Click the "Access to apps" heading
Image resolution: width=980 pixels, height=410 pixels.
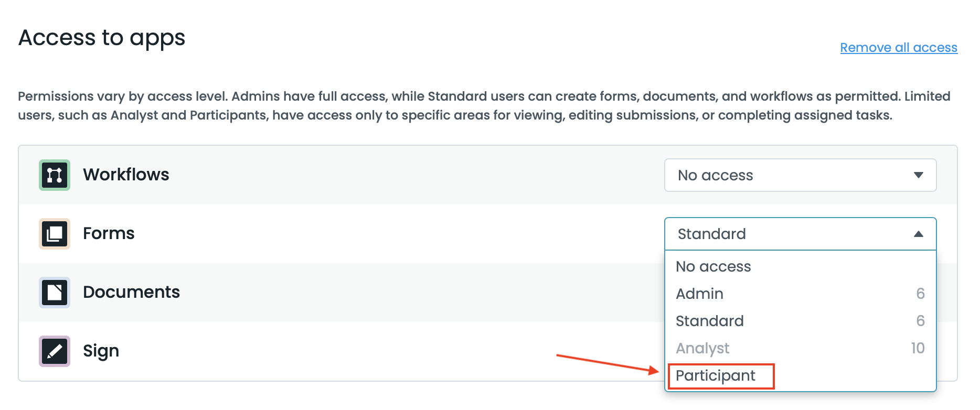(x=102, y=38)
